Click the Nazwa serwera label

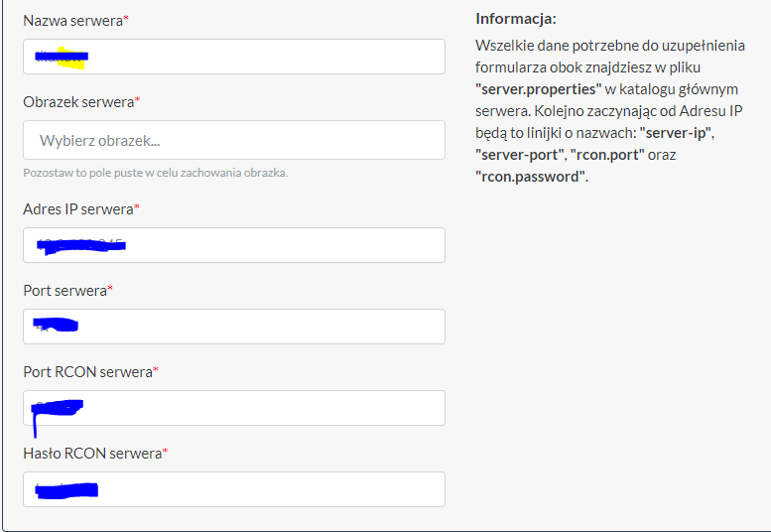click(72, 21)
